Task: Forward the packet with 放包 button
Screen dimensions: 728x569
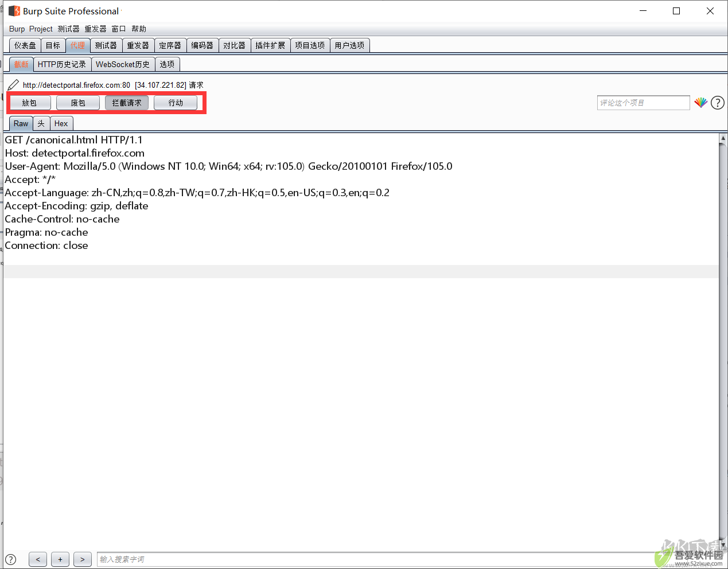Action: 29,103
